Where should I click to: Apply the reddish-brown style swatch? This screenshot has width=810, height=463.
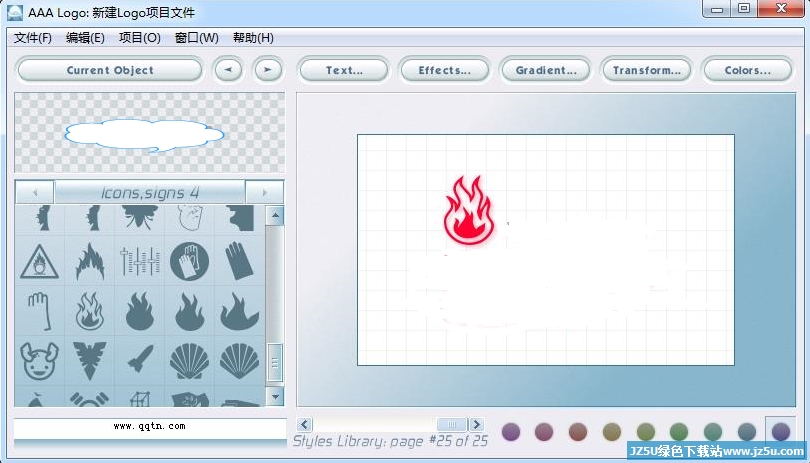click(578, 431)
